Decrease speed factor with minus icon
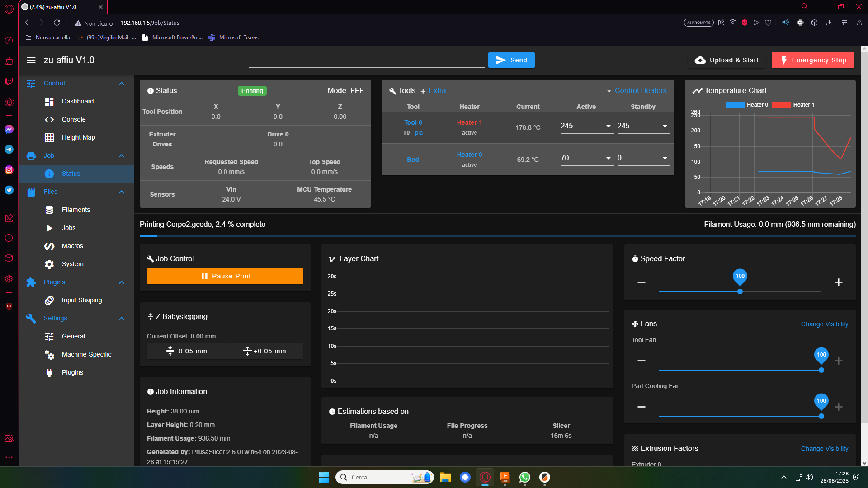This screenshot has width=868, height=488. [641, 282]
